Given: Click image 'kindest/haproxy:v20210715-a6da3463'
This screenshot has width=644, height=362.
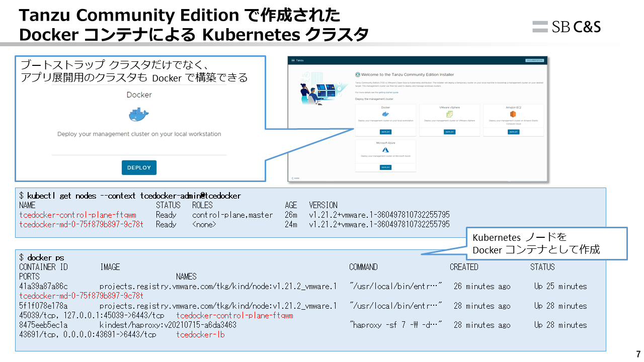Looking at the screenshot, I should pos(168,325).
